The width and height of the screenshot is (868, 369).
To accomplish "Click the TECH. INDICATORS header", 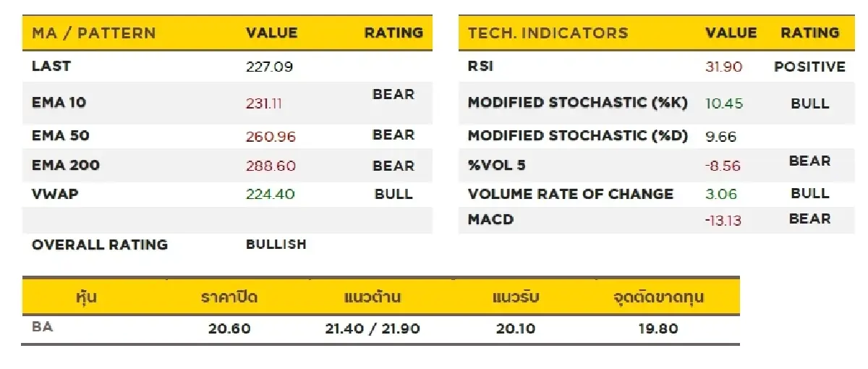I will click(x=548, y=33).
